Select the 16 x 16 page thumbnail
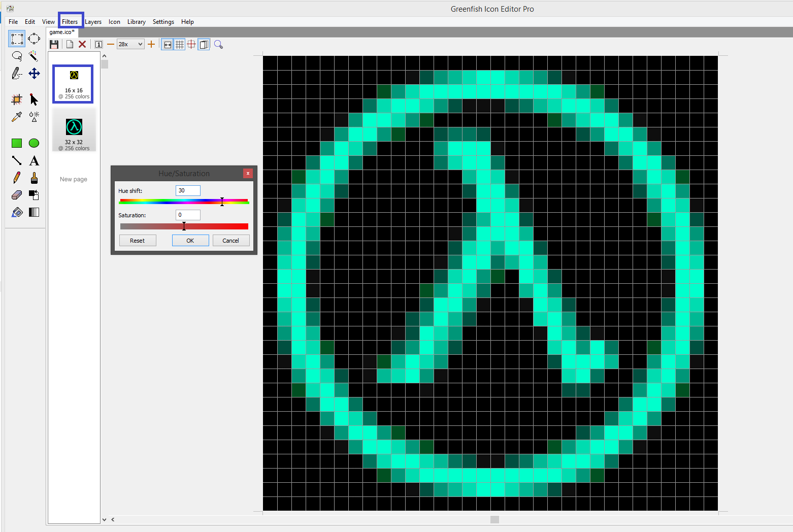This screenshot has width=793, height=532. (x=73, y=84)
